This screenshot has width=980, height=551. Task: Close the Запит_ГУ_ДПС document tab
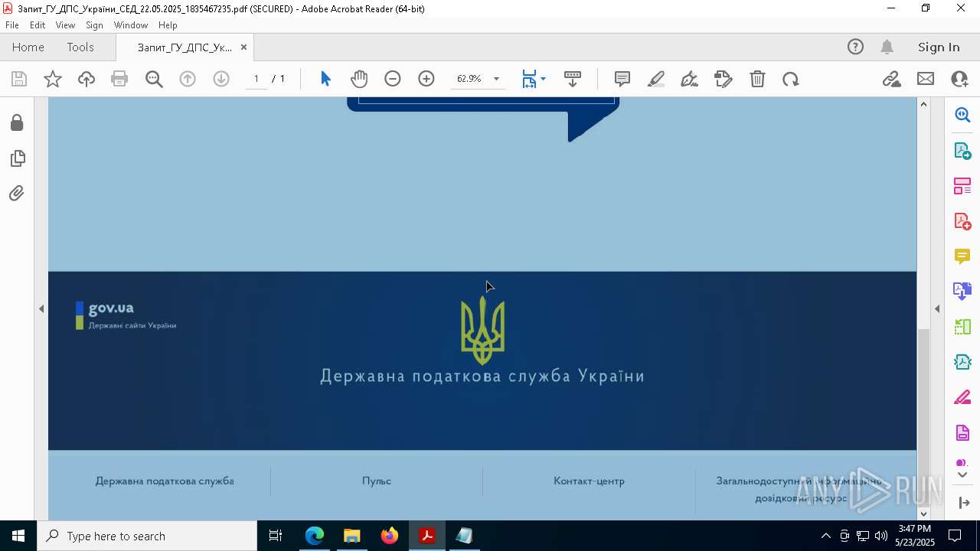(x=243, y=47)
